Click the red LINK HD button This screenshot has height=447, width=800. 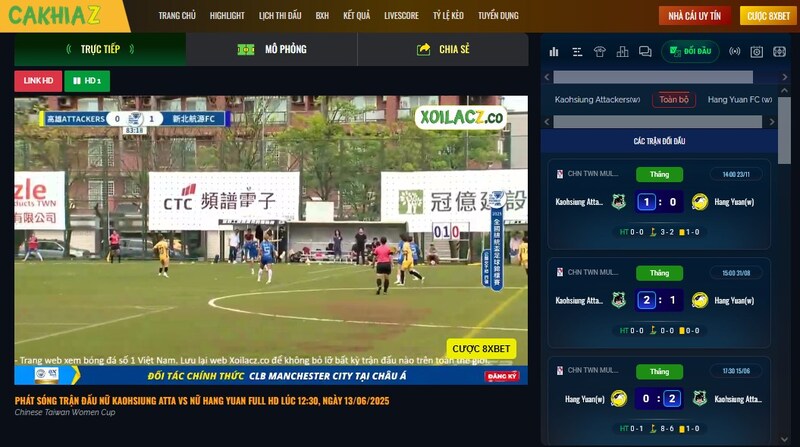pyautogui.click(x=38, y=81)
